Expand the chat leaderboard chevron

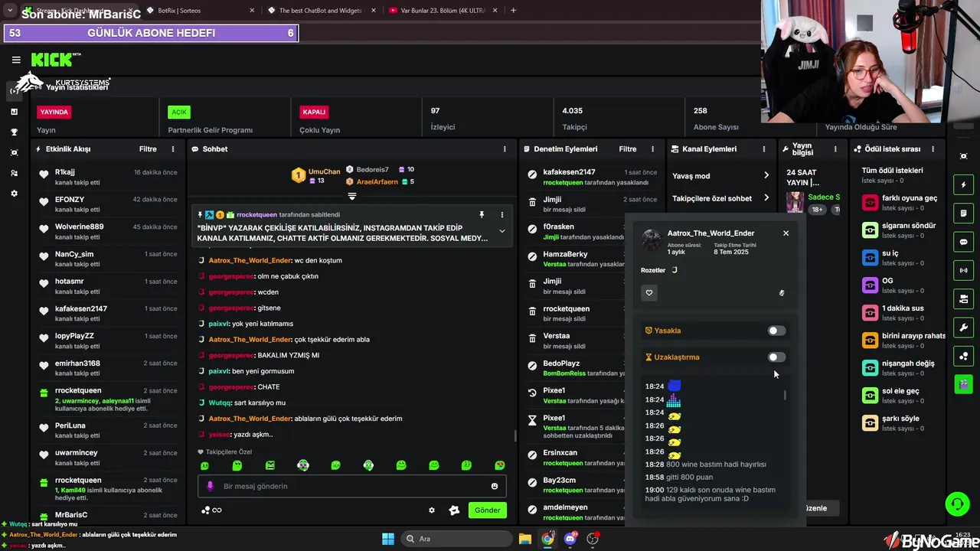point(352,197)
